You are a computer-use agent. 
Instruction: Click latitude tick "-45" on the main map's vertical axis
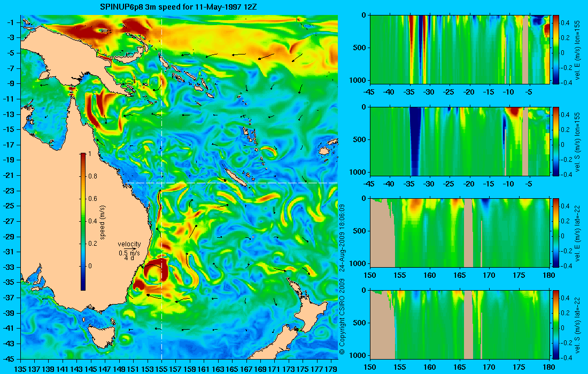click(9, 359)
